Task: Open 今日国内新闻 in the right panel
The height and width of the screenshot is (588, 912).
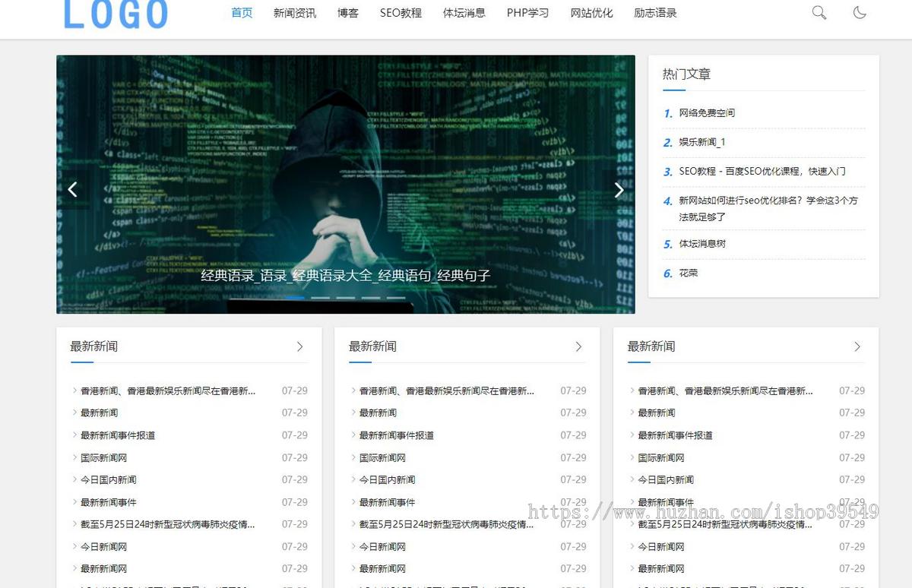Action: (x=667, y=479)
